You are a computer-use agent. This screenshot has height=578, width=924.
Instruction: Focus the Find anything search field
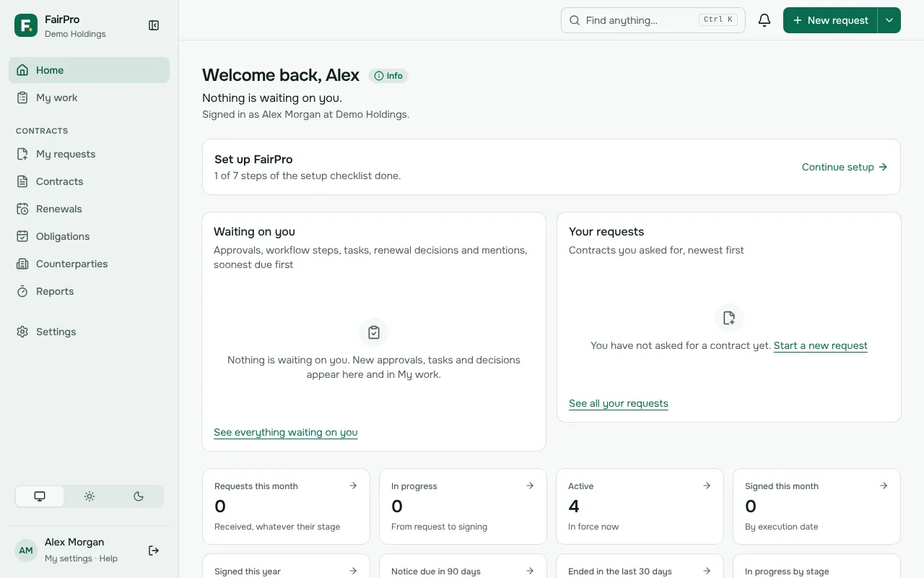point(653,20)
